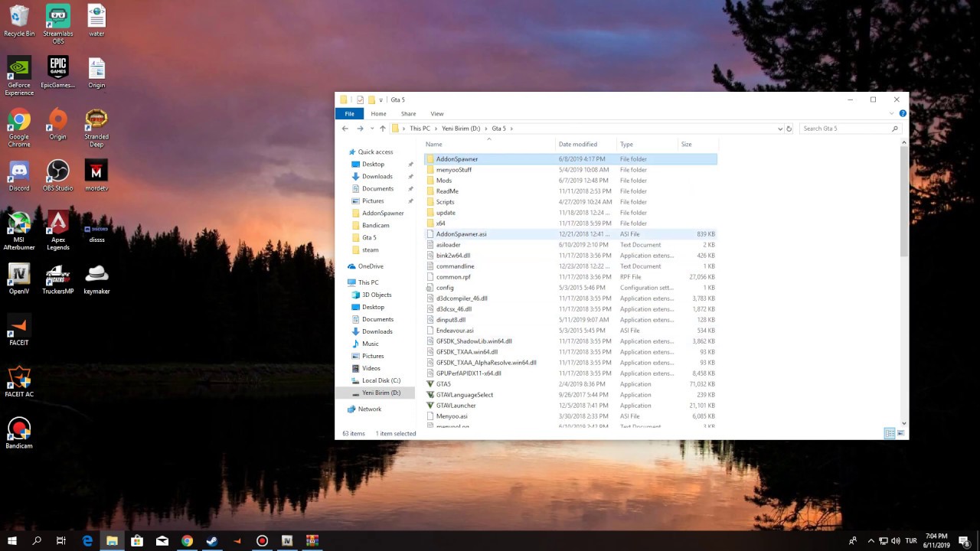Open the water file on the desktop
Image resolution: width=980 pixels, height=551 pixels.
[96, 21]
